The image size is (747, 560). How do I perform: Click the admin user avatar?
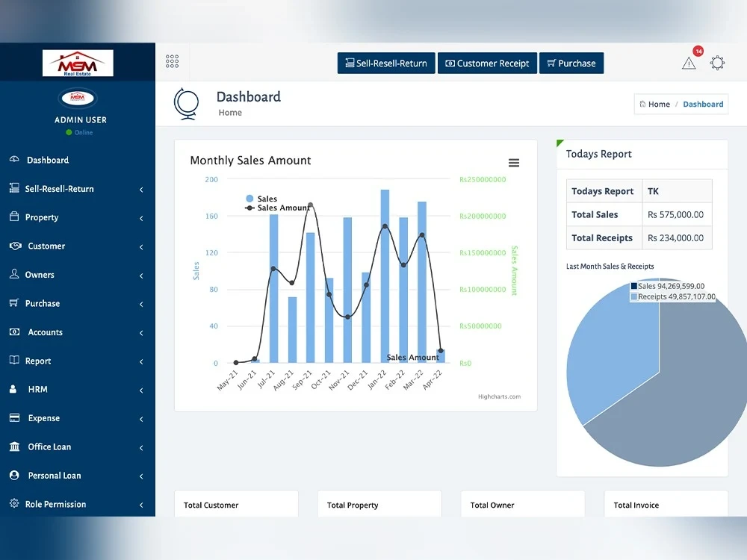click(x=77, y=98)
